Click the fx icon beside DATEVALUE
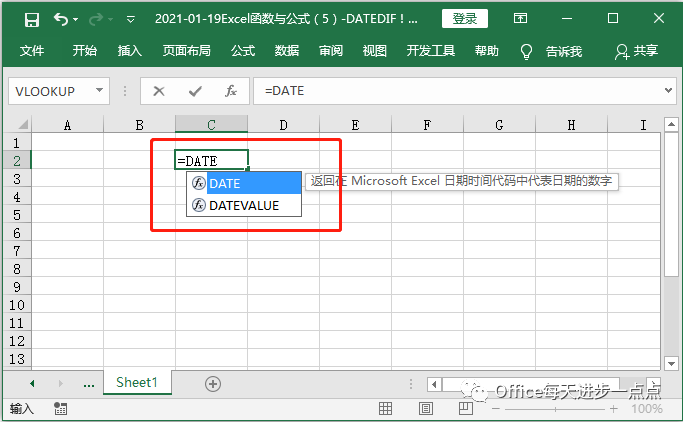The height and width of the screenshot is (422, 683). point(199,205)
